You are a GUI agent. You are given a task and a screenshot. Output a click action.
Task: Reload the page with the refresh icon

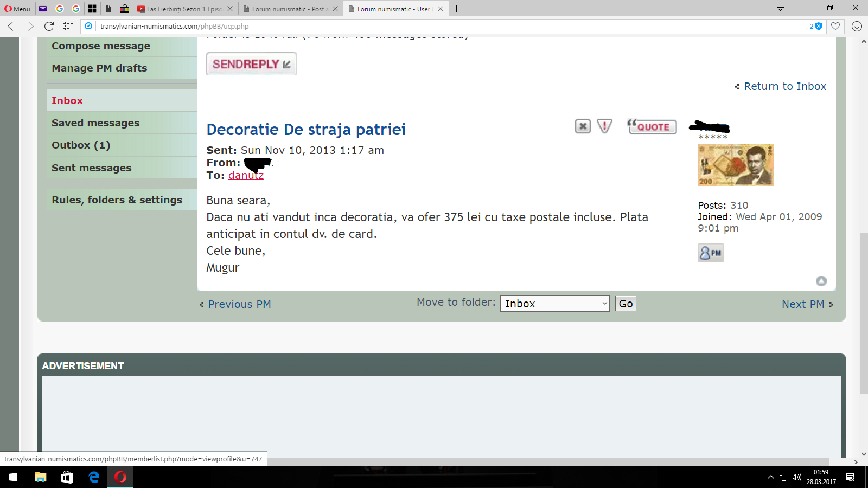click(49, 26)
